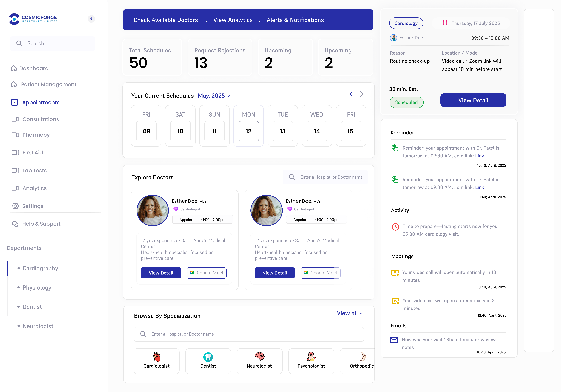Expand the View all specializations dropdown

click(349, 313)
